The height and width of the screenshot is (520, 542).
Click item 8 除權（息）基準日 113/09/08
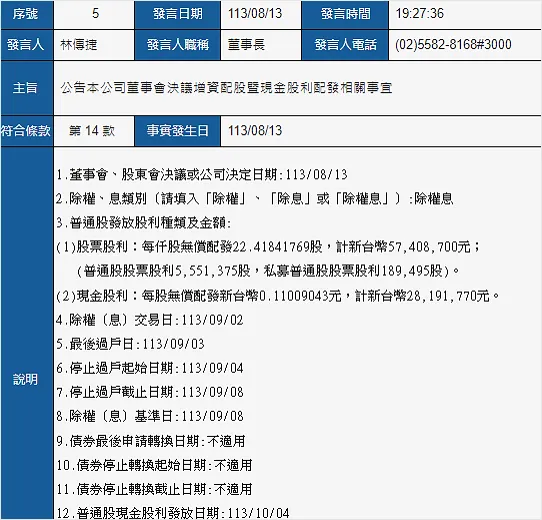point(150,416)
